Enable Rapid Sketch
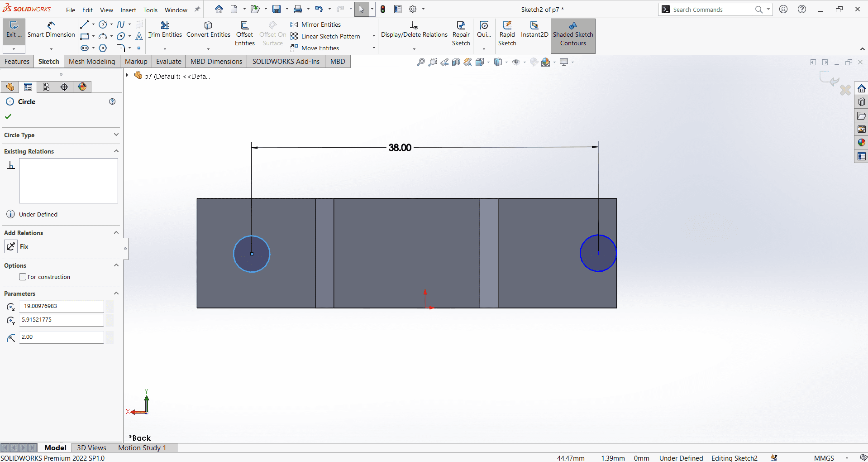The height and width of the screenshot is (462, 868). (x=507, y=34)
